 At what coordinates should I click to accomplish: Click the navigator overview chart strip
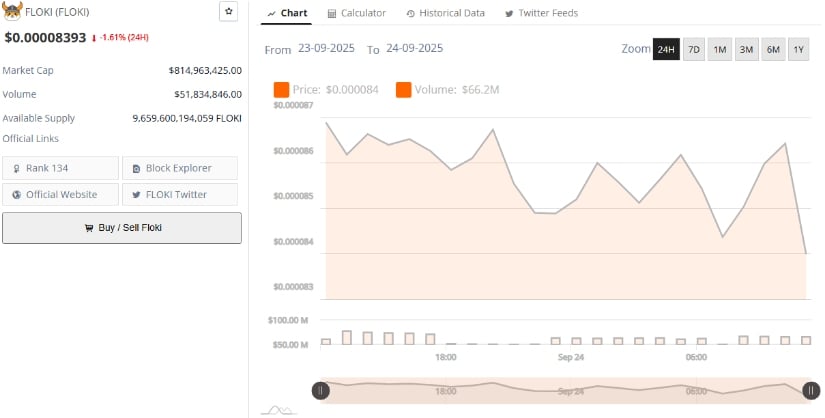[x=566, y=391]
